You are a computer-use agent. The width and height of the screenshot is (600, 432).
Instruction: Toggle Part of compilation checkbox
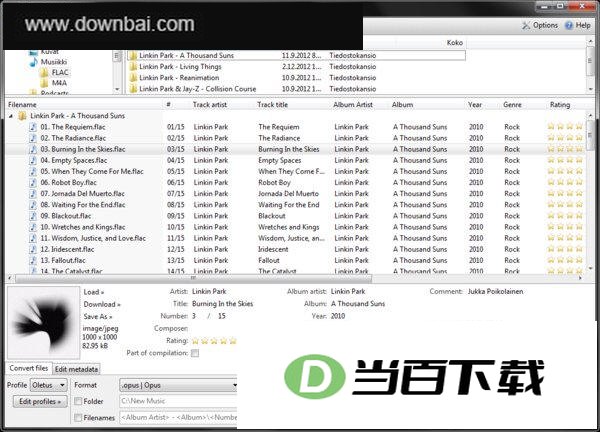coord(195,353)
